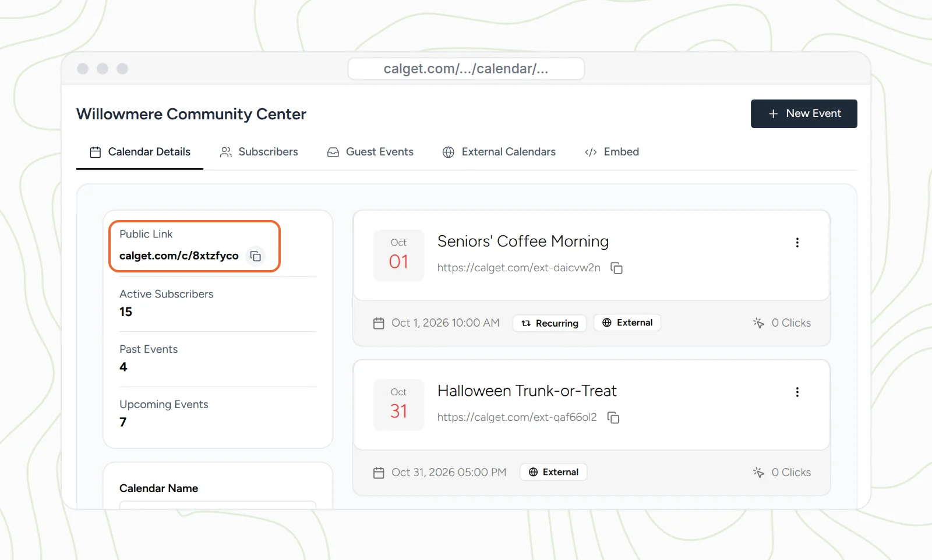Open options menu for Halloween Trunk-or-Treat

point(797,392)
